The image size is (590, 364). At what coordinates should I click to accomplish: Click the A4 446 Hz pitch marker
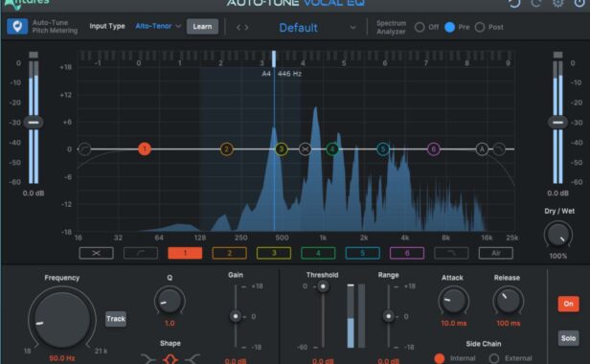282,74
